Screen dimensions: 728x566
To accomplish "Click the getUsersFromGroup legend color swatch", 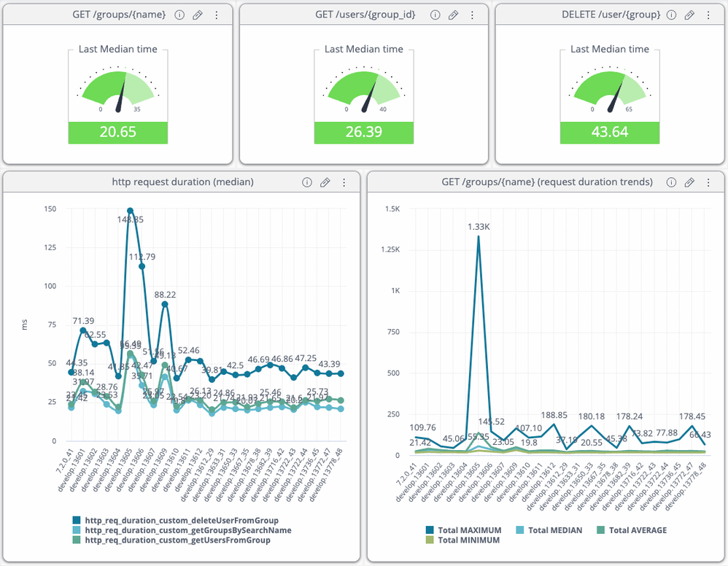I will 77,540.
